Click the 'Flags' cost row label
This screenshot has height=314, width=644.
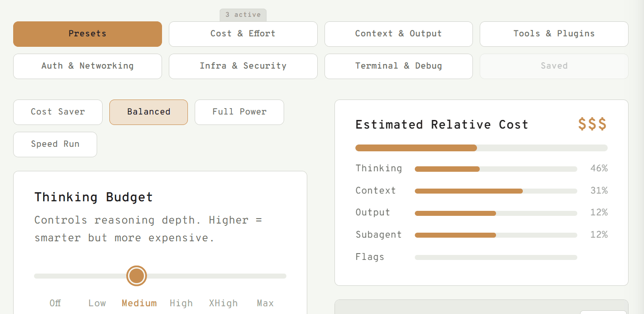(x=370, y=257)
